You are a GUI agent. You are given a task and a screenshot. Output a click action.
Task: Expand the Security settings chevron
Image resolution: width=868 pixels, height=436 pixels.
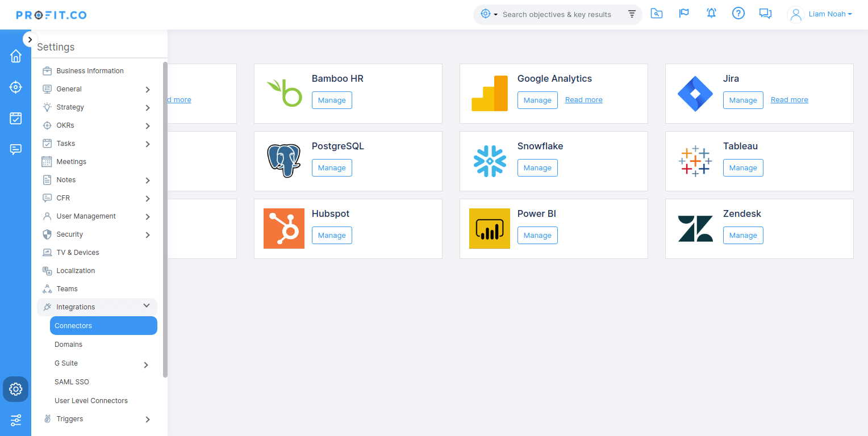pyautogui.click(x=148, y=234)
